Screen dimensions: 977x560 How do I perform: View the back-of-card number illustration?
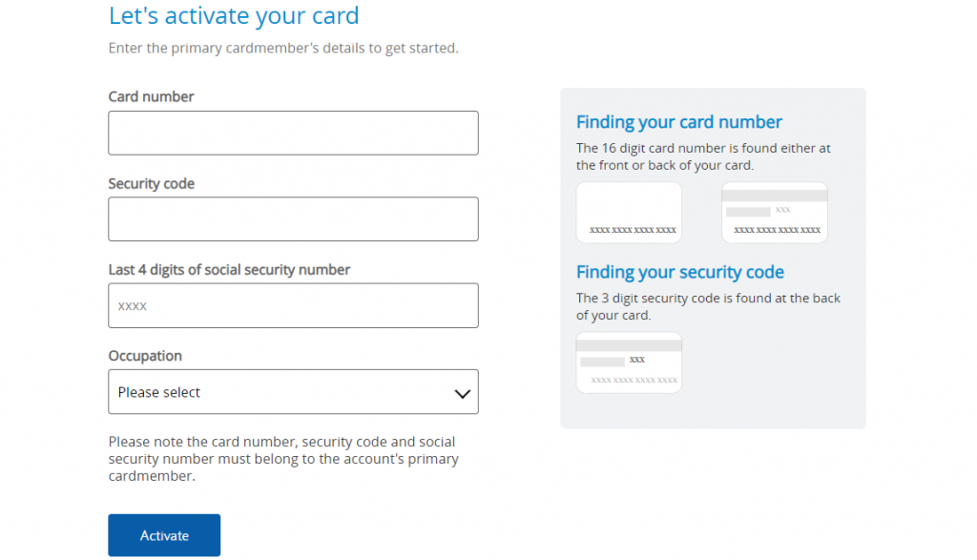click(775, 213)
